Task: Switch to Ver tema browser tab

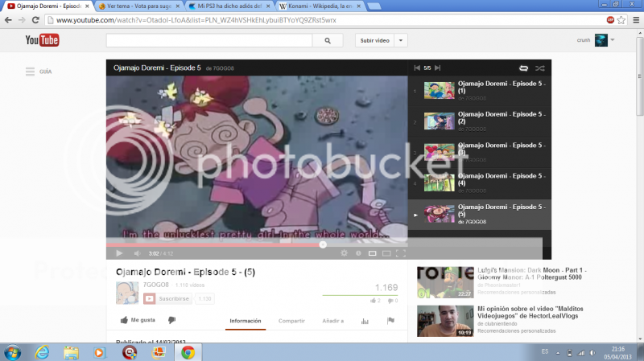Action: click(139, 6)
